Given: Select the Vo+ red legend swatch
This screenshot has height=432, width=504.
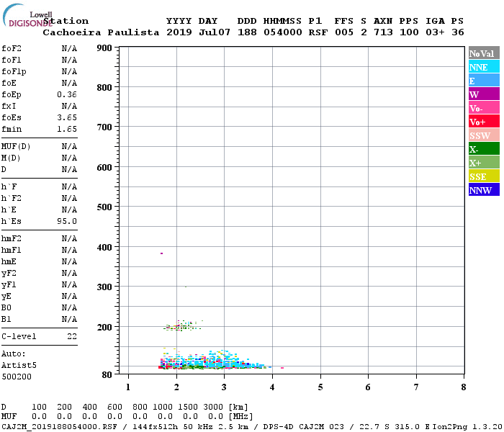Looking at the screenshot, I should click(484, 122).
